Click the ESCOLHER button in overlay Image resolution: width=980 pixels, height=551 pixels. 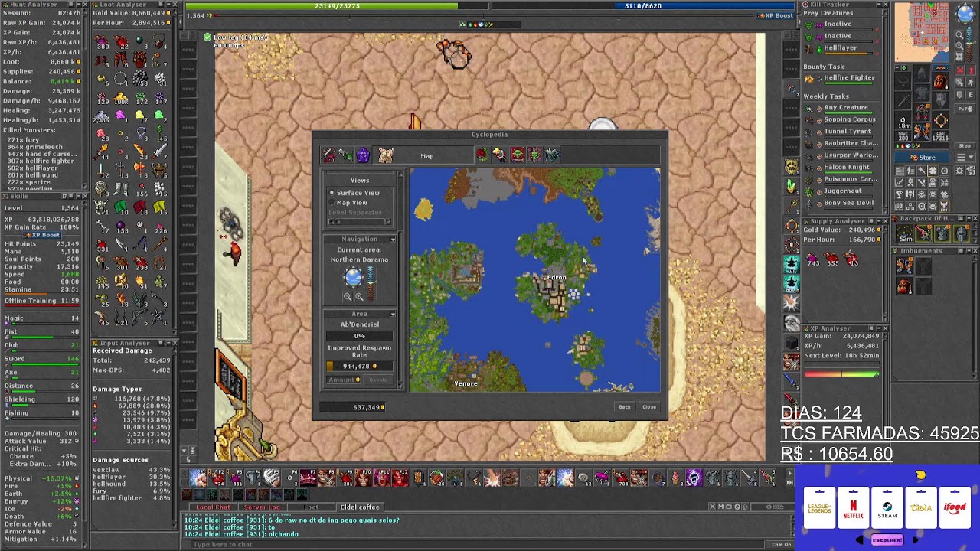pos(887,540)
